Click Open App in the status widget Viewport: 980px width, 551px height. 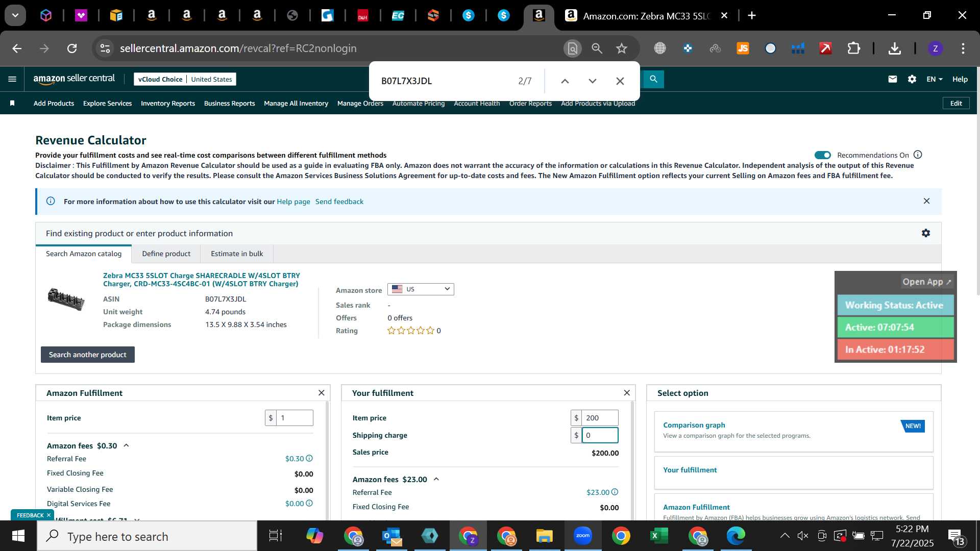pyautogui.click(x=927, y=282)
